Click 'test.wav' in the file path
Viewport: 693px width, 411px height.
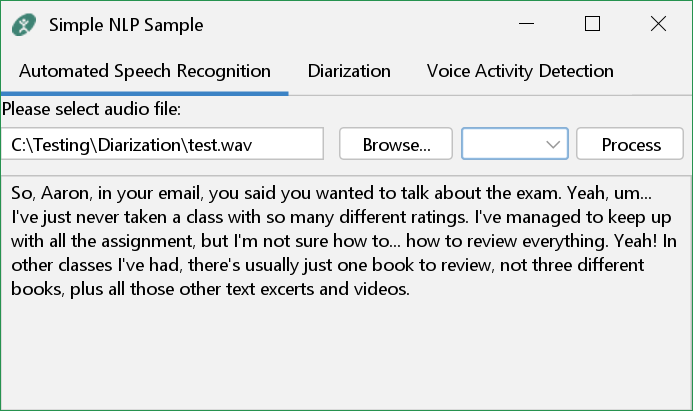218,144
